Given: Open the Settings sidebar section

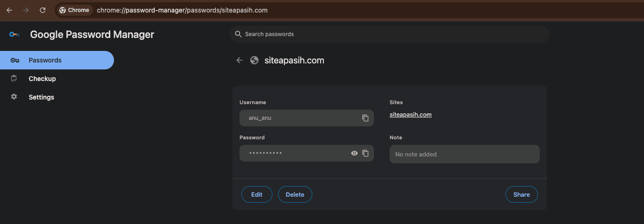Looking at the screenshot, I should 41,97.
